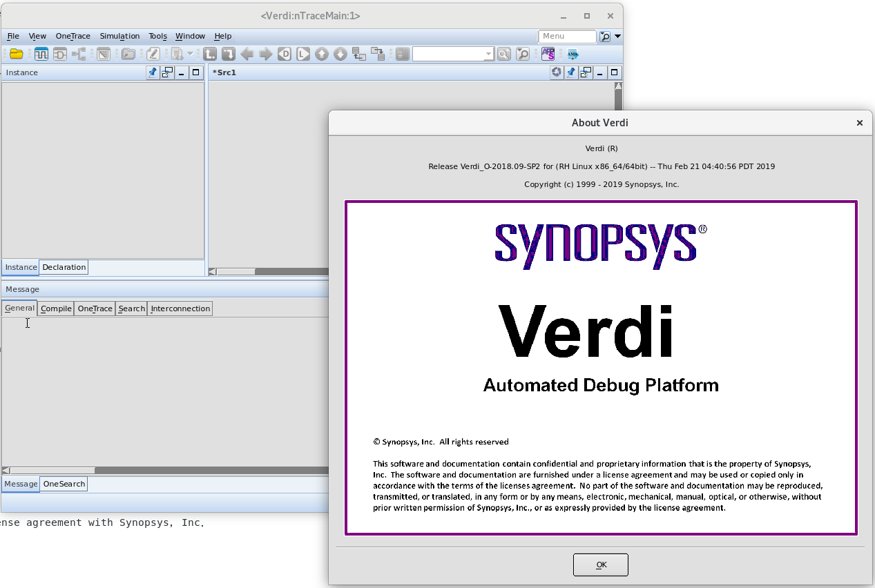The height and width of the screenshot is (588, 875).
Task: Click the scope down hierarchy toolbar icon
Action: tap(378, 54)
